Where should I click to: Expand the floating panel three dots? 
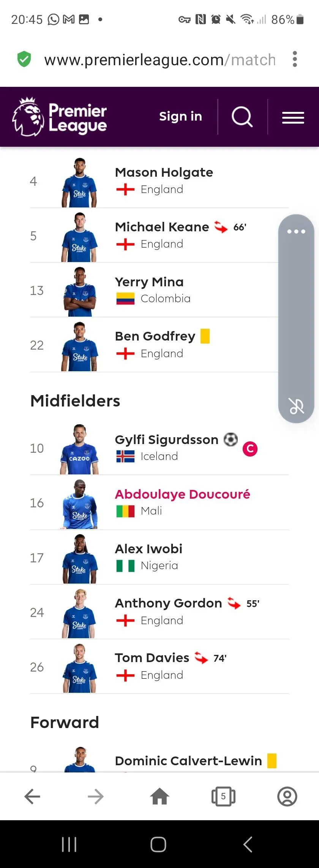(296, 231)
